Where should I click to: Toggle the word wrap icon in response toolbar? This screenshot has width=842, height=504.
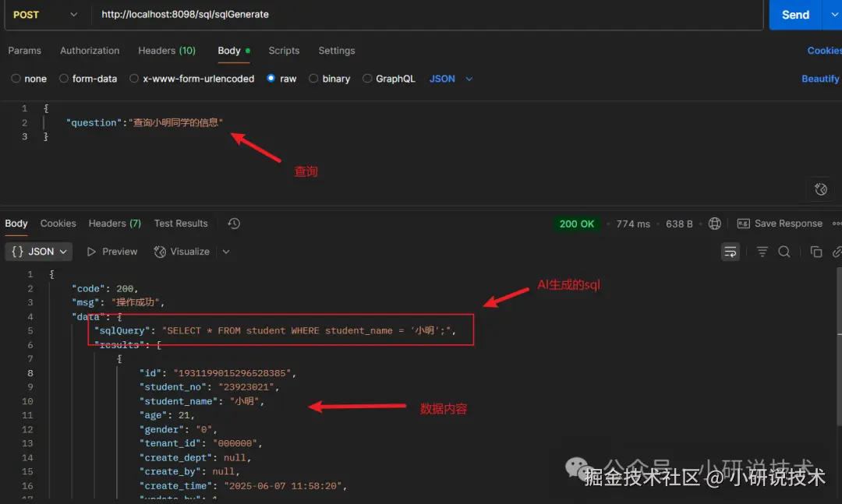pos(731,252)
